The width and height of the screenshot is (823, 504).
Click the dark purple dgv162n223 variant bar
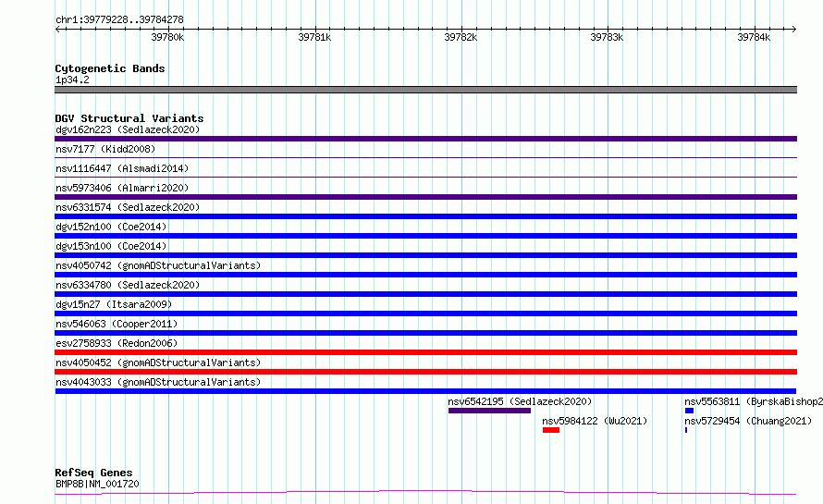pyautogui.click(x=425, y=139)
